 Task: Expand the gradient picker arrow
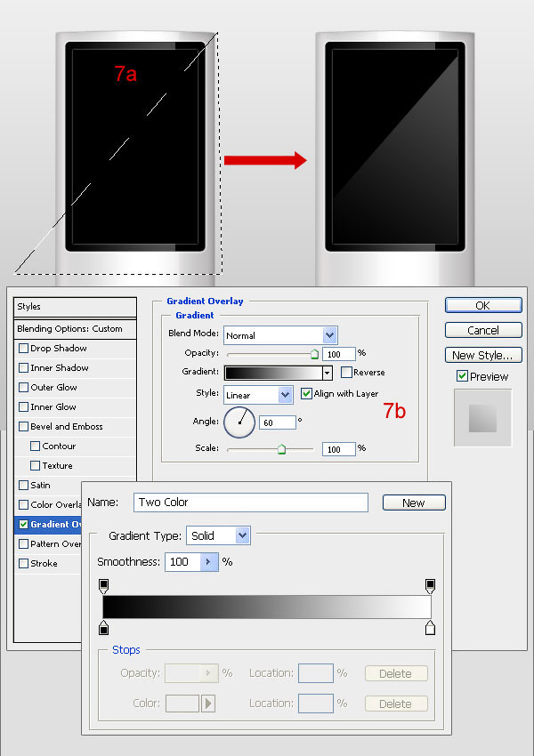click(328, 374)
